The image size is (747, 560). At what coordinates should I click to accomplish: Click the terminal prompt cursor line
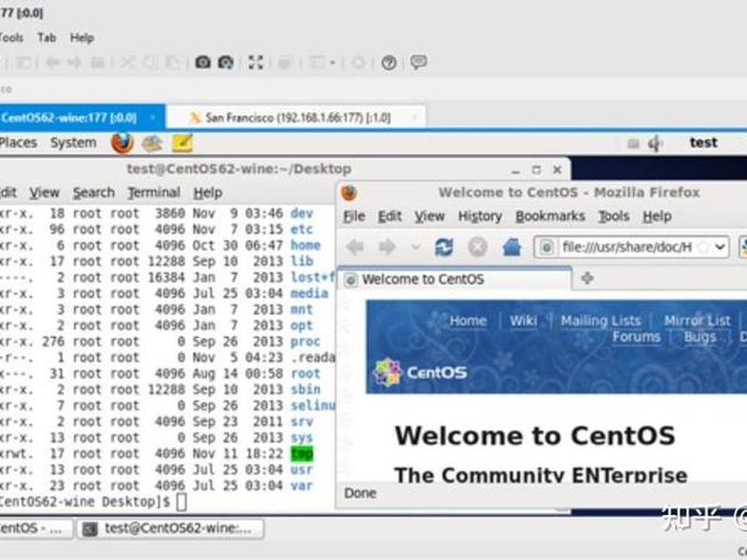point(92,502)
